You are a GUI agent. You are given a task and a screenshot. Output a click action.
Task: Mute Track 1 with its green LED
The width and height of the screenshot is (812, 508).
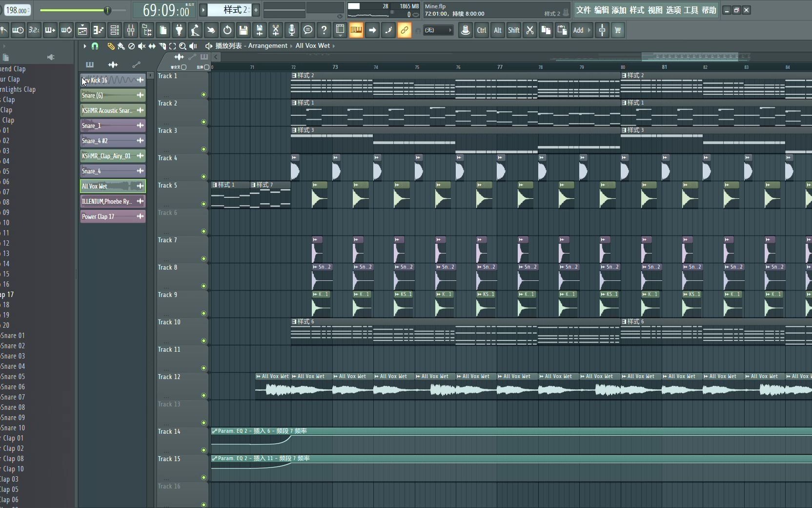[203, 95]
